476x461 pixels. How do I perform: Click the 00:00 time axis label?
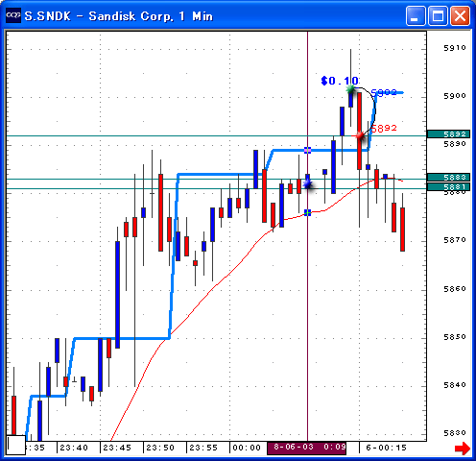click(247, 448)
